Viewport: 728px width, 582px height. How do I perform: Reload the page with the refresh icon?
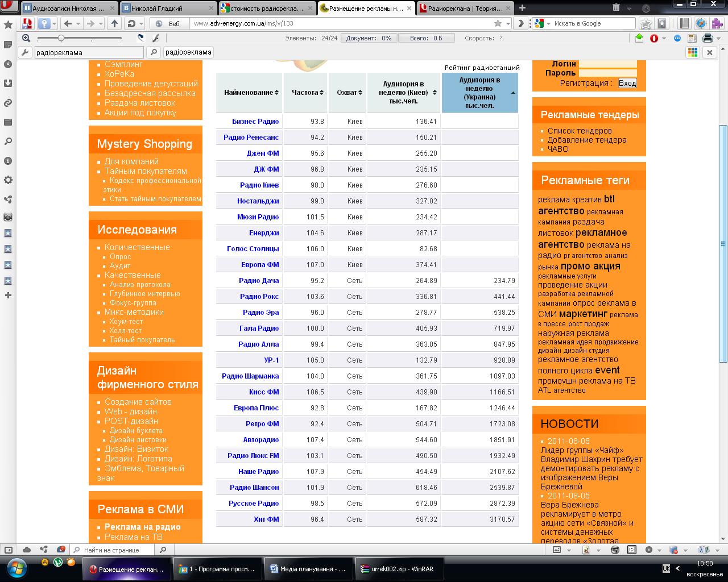pos(131,23)
